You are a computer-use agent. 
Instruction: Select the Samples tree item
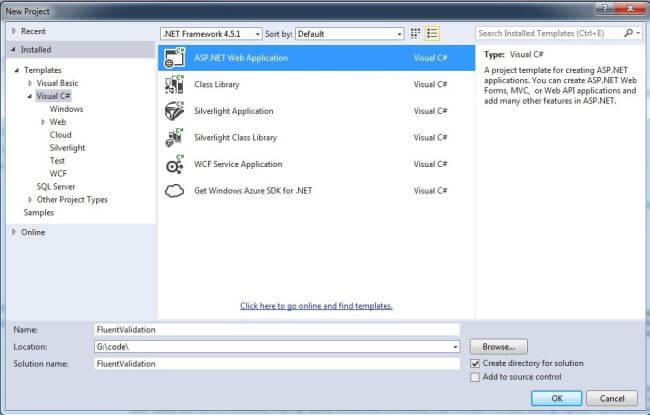click(39, 212)
